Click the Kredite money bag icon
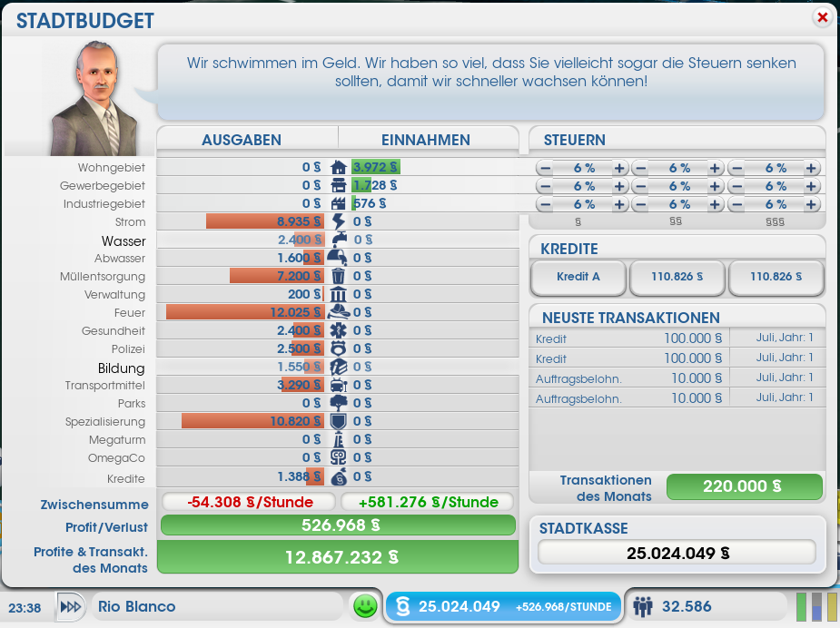The image size is (840, 628). 338,478
